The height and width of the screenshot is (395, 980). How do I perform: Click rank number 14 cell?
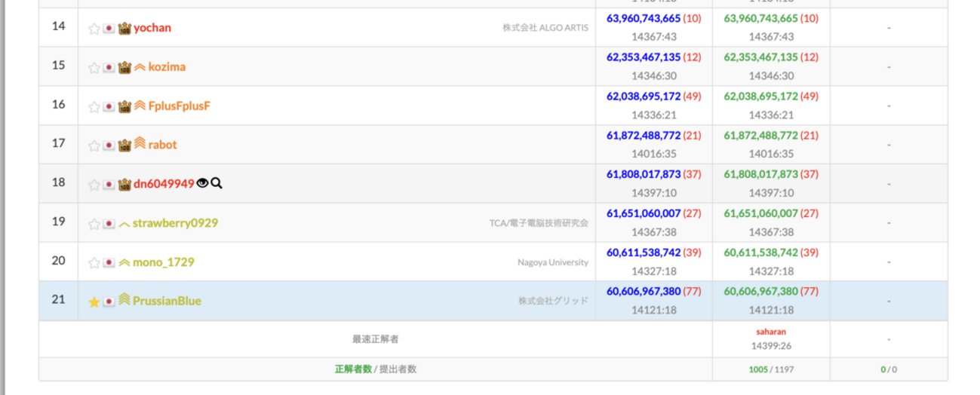(x=59, y=26)
